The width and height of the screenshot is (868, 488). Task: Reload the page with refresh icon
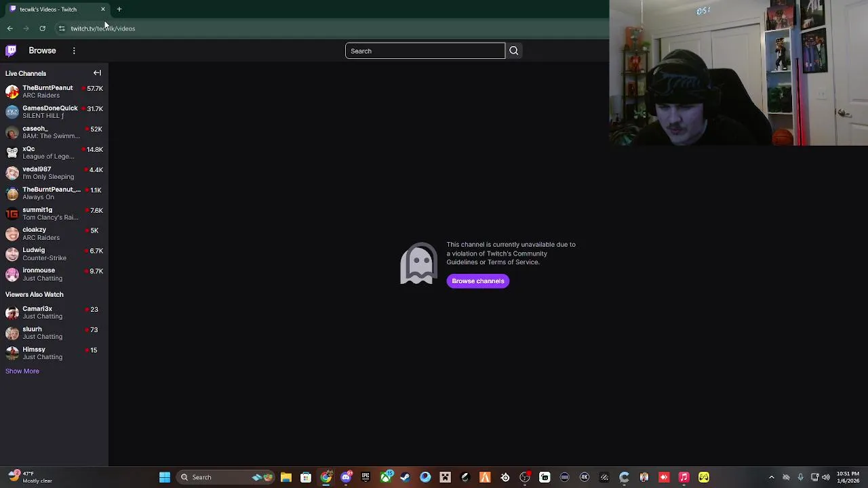tap(42, 28)
